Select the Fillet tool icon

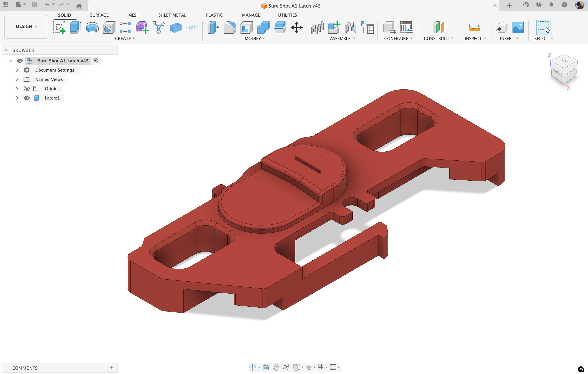230,27
